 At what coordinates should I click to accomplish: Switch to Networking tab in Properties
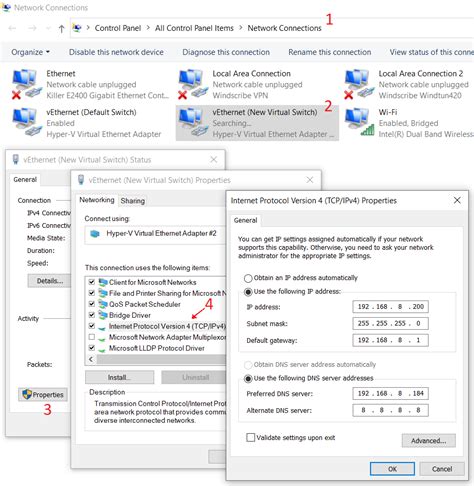[x=97, y=200]
